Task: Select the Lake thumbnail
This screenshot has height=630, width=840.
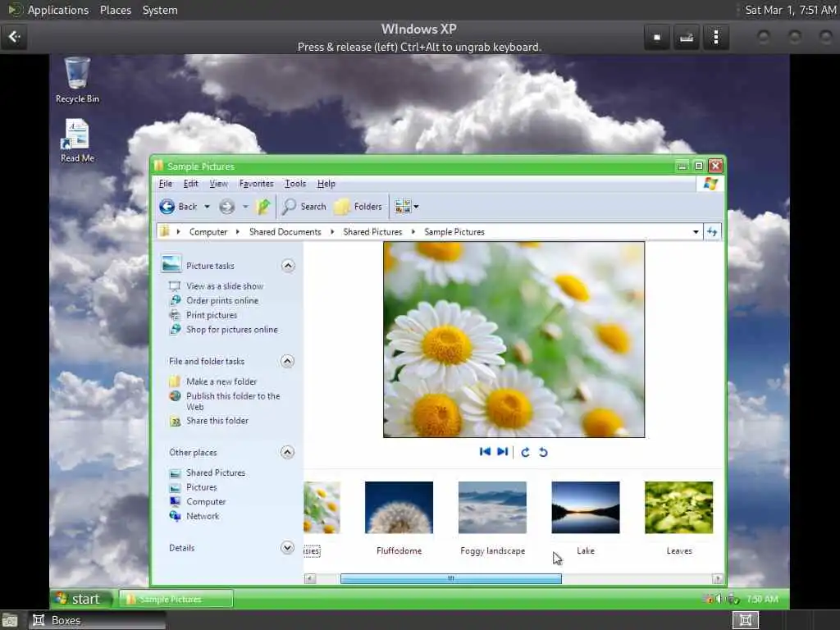Action: 586,507
